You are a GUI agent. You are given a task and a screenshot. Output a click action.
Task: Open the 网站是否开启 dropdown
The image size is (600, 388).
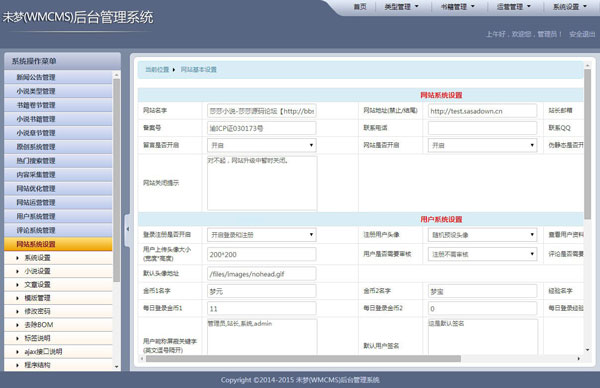click(x=482, y=145)
